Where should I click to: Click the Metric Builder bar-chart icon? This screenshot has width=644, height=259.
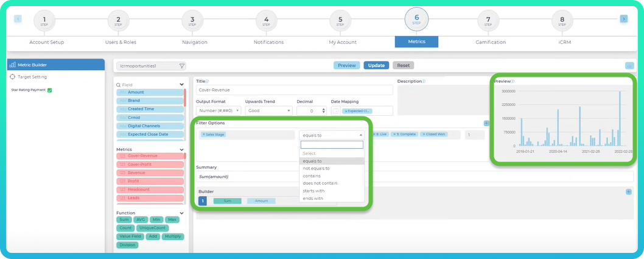pyautogui.click(x=12, y=65)
